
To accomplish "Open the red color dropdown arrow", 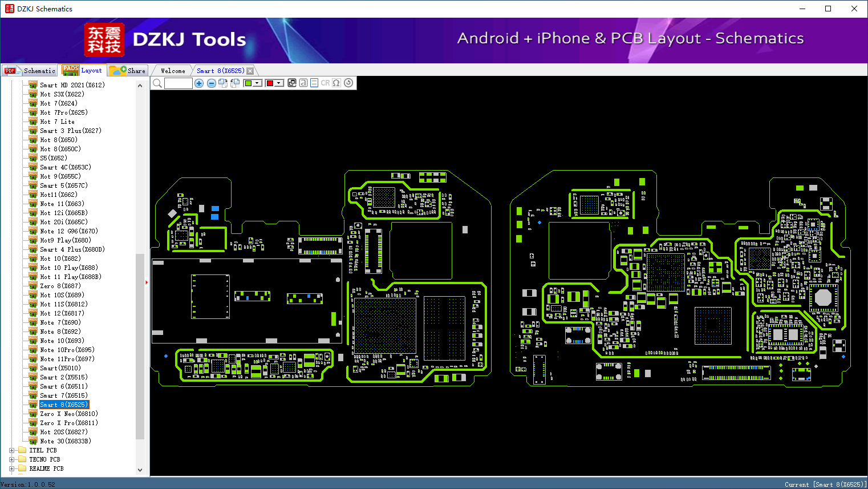I will 279,83.
